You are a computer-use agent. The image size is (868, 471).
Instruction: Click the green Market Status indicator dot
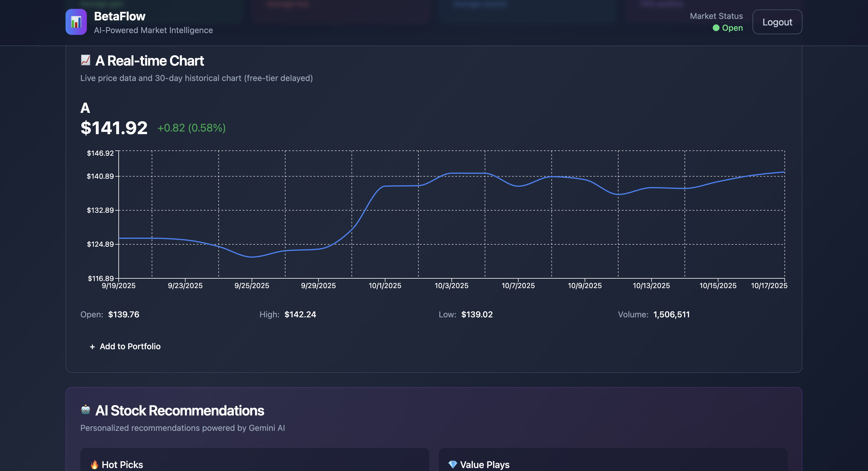click(716, 28)
